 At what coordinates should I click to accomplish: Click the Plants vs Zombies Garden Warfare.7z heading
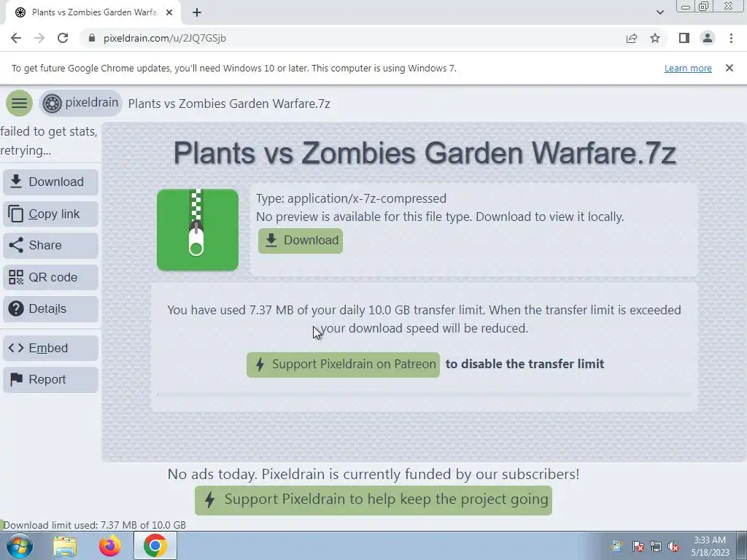(x=425, y=153)
